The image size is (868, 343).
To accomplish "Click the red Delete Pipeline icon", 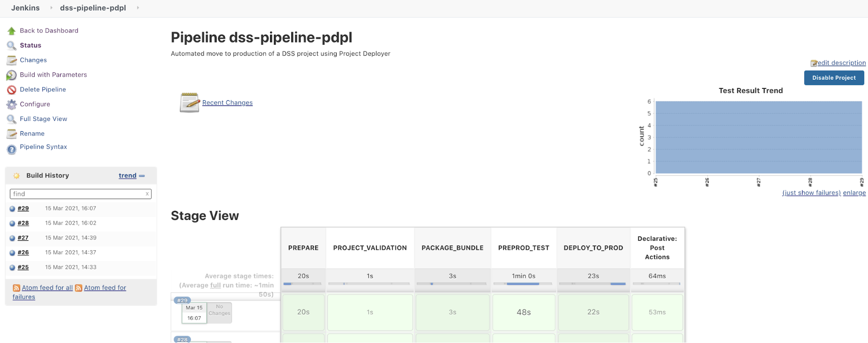I will (12, 90).
